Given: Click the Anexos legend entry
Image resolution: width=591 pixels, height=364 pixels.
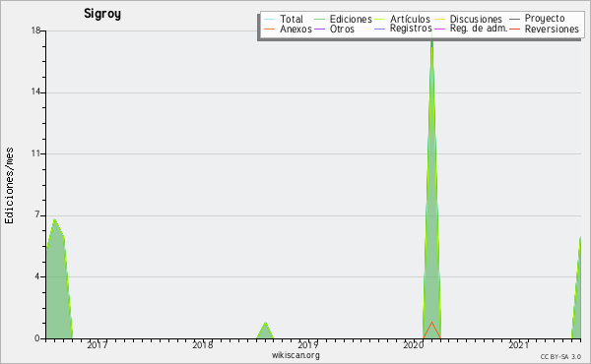Looking at the screenshot, I should click(288, 29).
